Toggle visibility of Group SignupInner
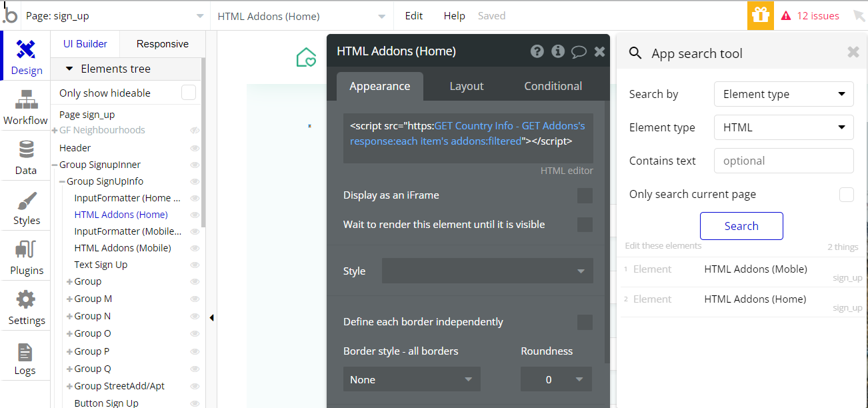Screen dimensions: 868x408 (x=195, y=165)
